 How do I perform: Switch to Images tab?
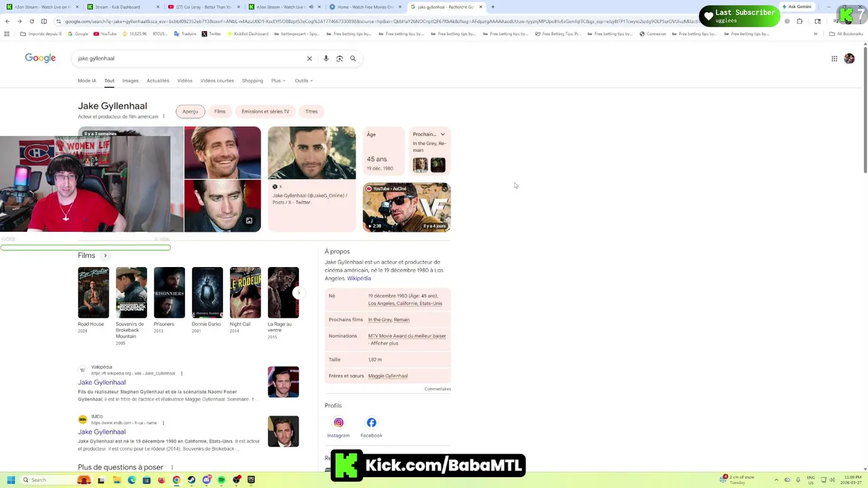pyautogui.click(x=130, y=81)
